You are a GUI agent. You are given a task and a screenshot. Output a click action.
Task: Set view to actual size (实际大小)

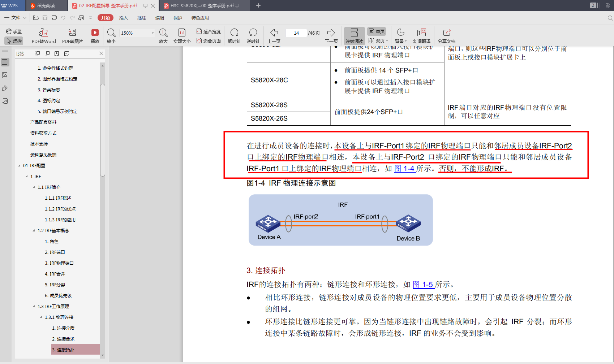tap(182, 36)
